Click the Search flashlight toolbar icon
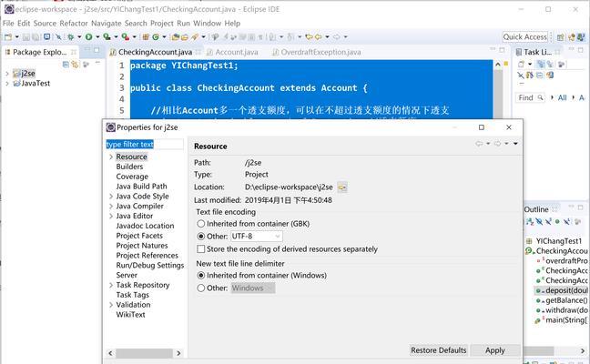The image size is (590, 364). point(195,36)
